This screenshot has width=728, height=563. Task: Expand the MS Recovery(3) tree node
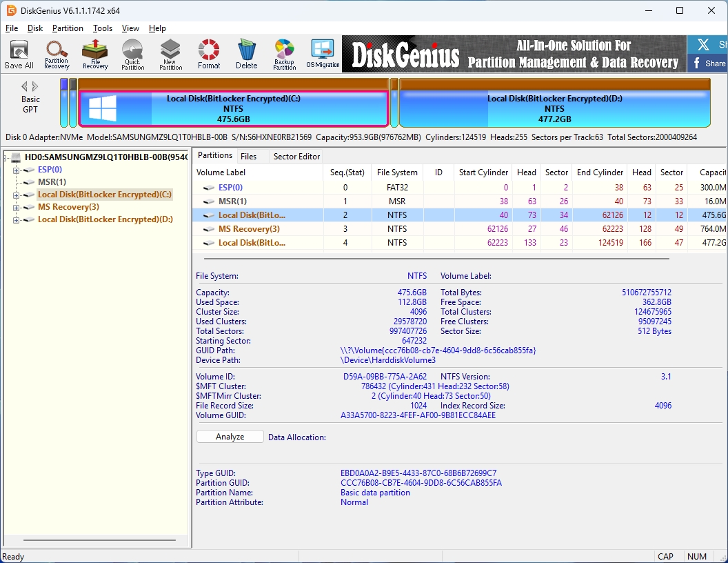(x=16, y=208)
